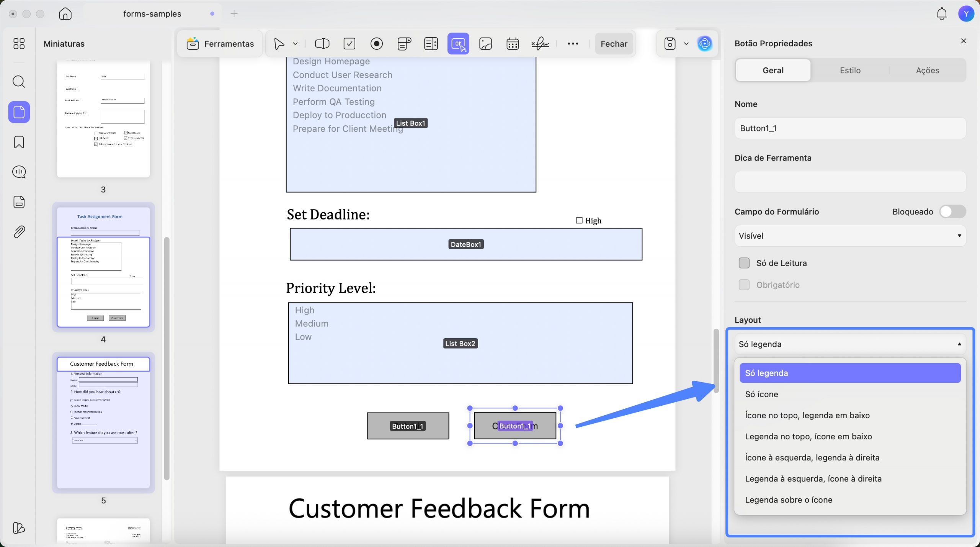Viewport: 980px width, 547px height.
Task: Click the bottom-left sidebar app icon
Action: (19, 528)
